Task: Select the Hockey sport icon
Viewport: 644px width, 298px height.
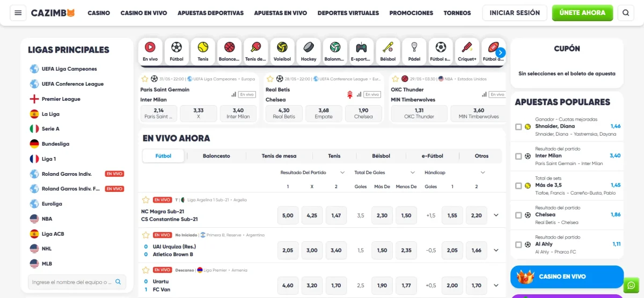Action: (309, 51)
